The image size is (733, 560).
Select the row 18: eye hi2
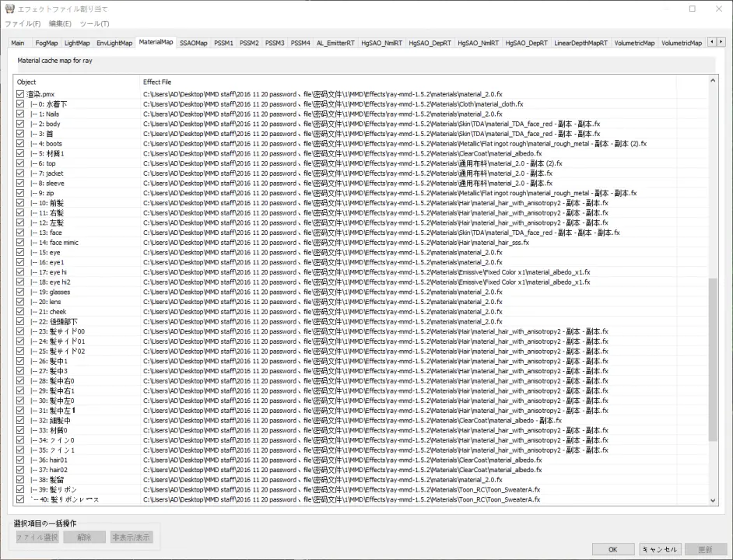(361, 282)
